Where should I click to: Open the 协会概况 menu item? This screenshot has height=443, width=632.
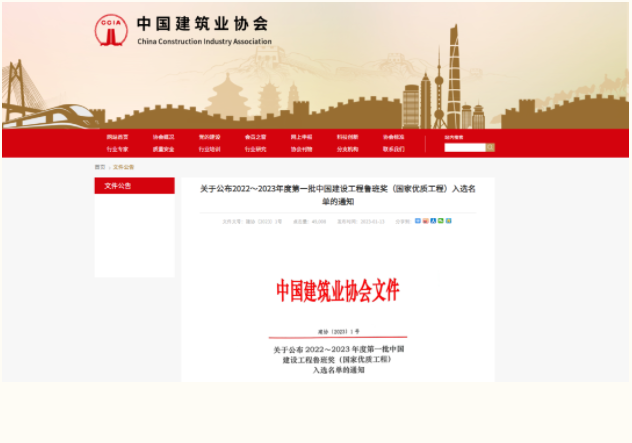click(163, 137)
